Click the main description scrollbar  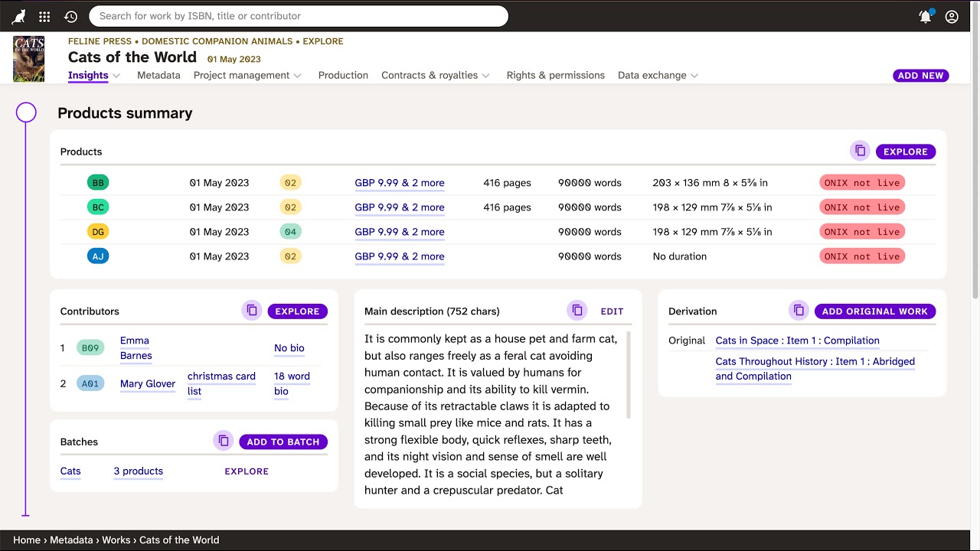(x=629, y=375)
